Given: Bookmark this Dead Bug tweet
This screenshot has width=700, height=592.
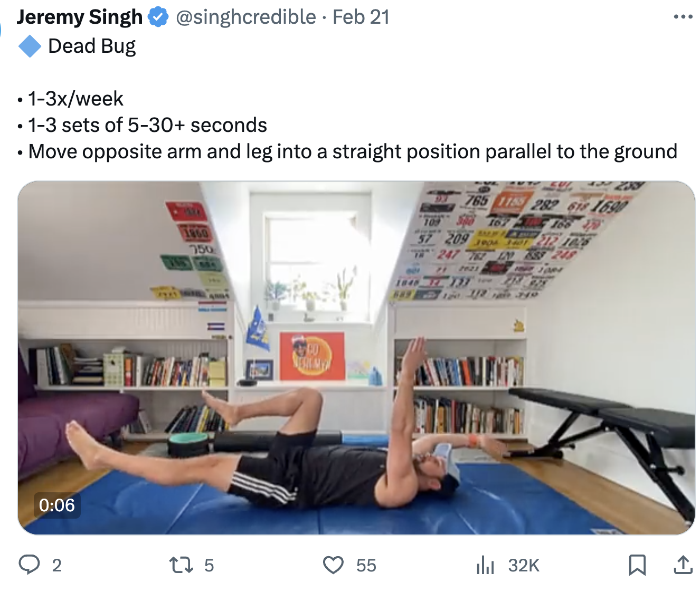Looking at the screenshot, I should point(637,565).
